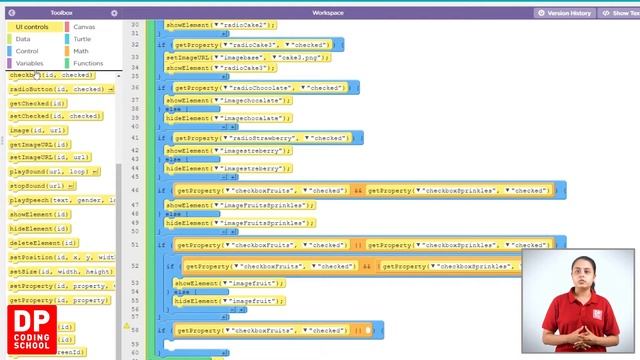The width and height of the screenshot is (640, 360).
Task: Pick the showElement(id) toolbox block
Action: (x=40, y=215)
